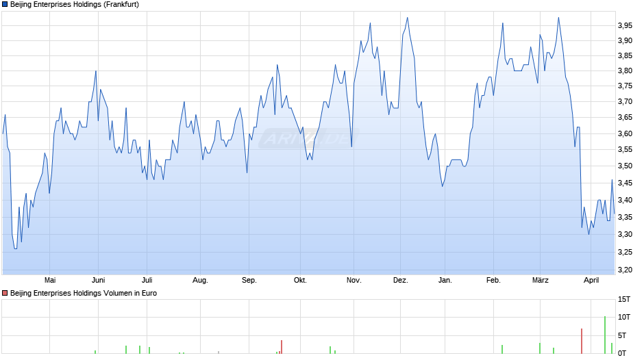Click the 3,45 price axis value
Viewport: 644px width, 360px height.
click(625, 183)
